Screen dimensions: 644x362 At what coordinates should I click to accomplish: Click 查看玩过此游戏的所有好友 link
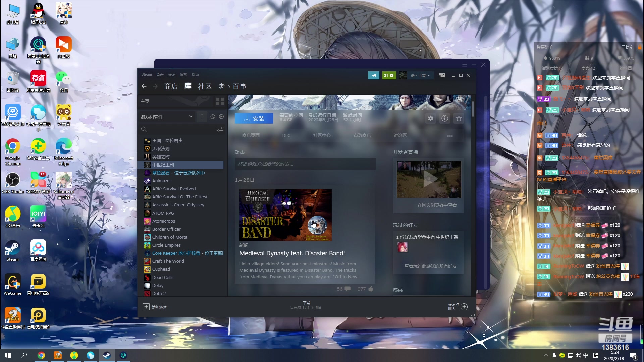pos(431,266)
